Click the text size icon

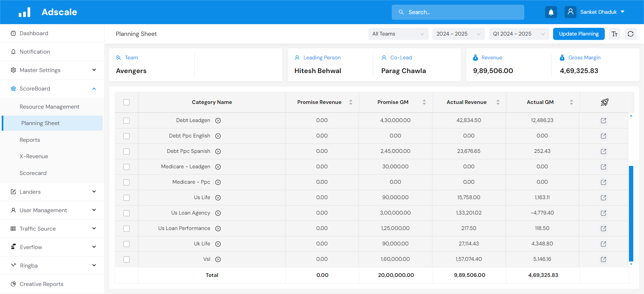[x=614, y=34]
